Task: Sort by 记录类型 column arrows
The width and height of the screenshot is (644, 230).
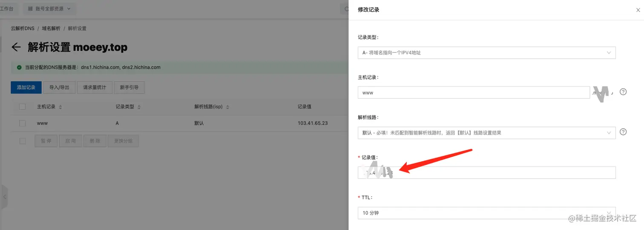Action: click(139, 107)
